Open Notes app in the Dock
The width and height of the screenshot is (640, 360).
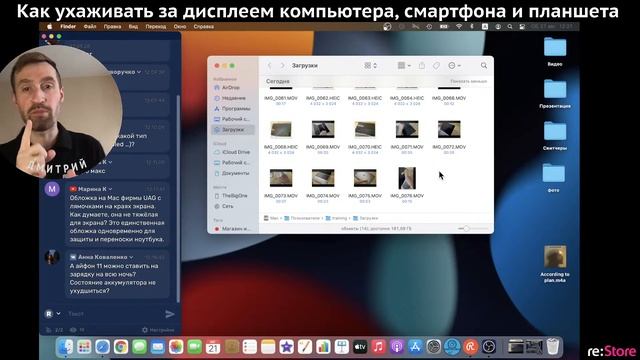click(268, 347)
